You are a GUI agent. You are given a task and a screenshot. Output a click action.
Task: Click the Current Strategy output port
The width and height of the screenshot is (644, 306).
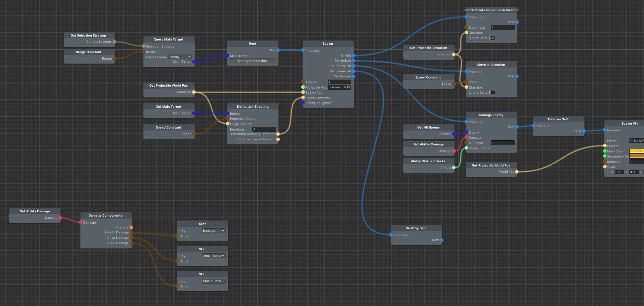(114, 42)
